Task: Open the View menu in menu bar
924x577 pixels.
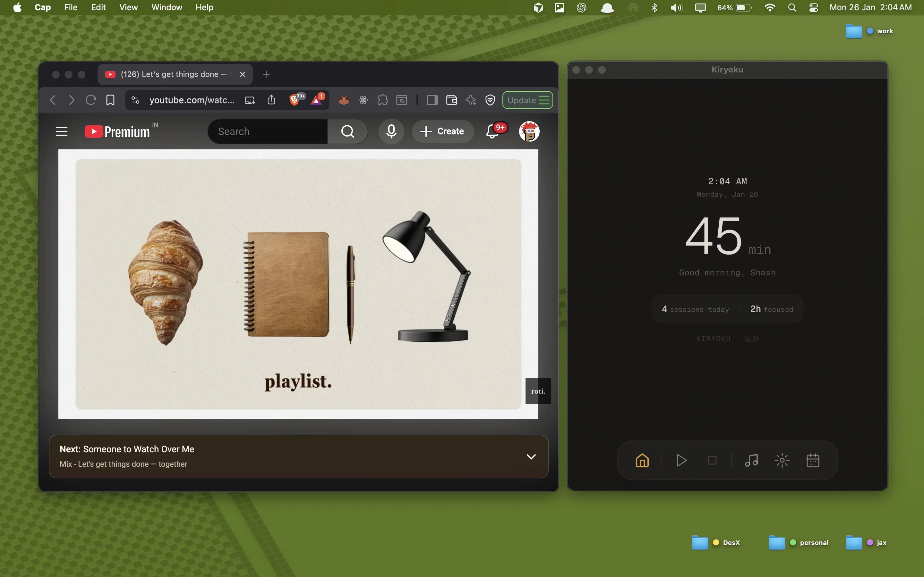Action: tap(128, 7)
